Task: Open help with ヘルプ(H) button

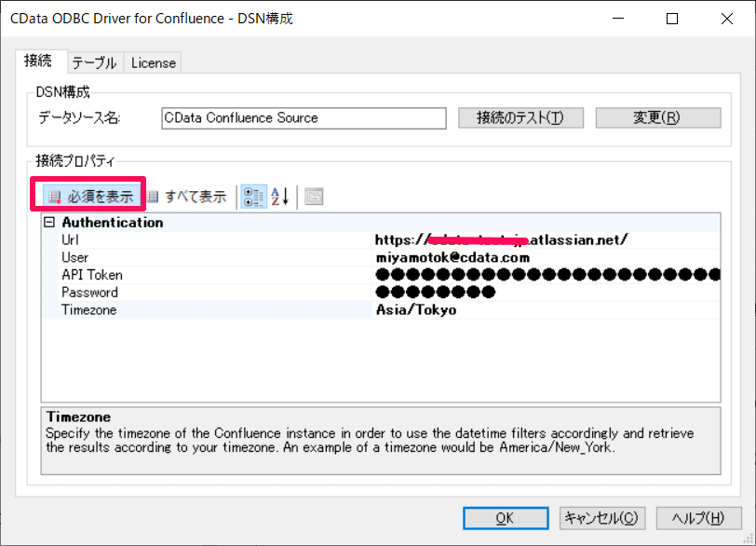Action: tap(698, 518)
